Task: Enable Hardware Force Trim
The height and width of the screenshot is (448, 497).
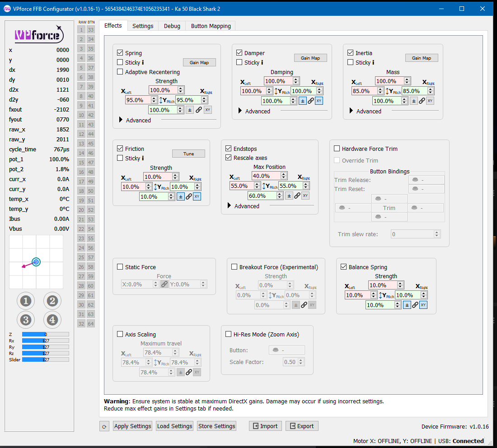Action: click(x=337, y=149)
